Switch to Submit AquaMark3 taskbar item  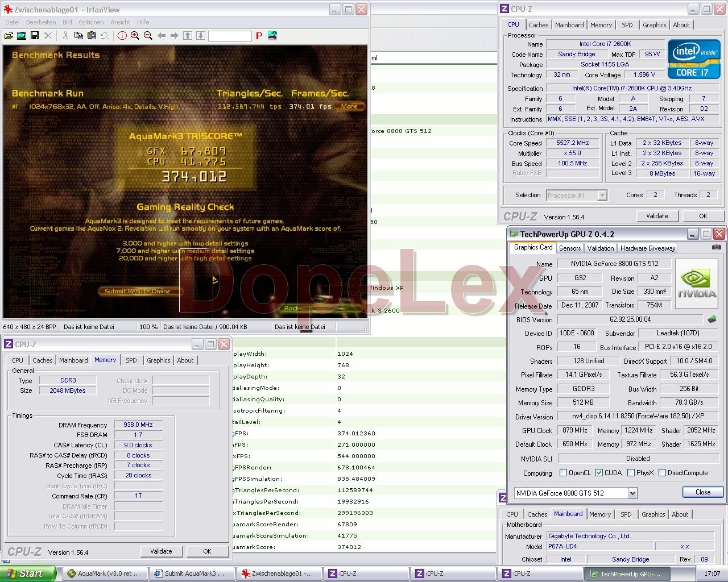(x=193, y=573)
